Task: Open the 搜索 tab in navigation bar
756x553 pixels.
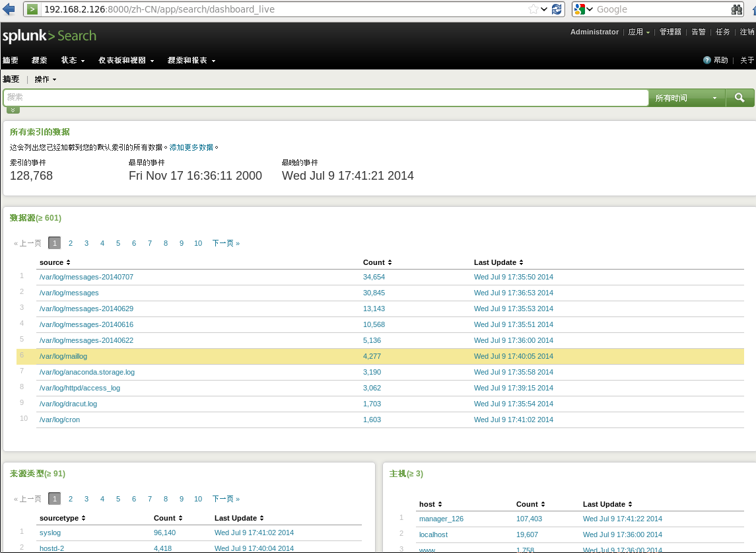Action: coord(40,60)
